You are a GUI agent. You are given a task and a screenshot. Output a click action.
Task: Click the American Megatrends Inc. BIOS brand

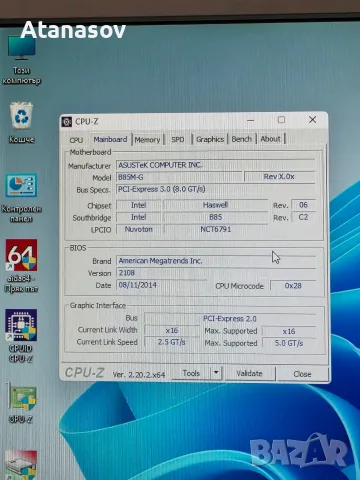[215, 261]
